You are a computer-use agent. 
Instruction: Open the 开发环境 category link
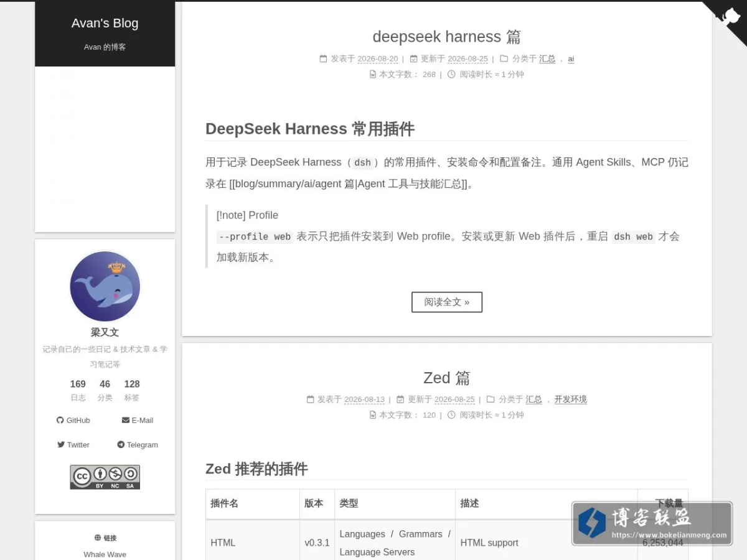(571, 399)
